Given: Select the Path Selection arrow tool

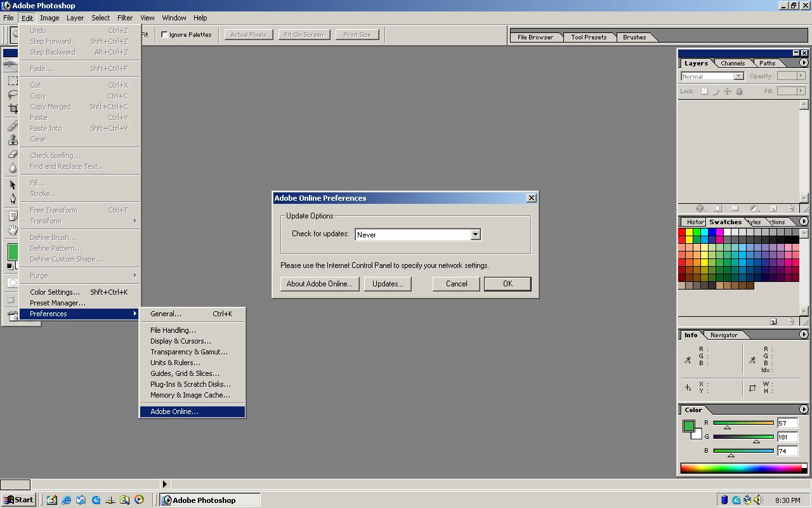Looking at the screenshot, I should [x=13, y=185].
